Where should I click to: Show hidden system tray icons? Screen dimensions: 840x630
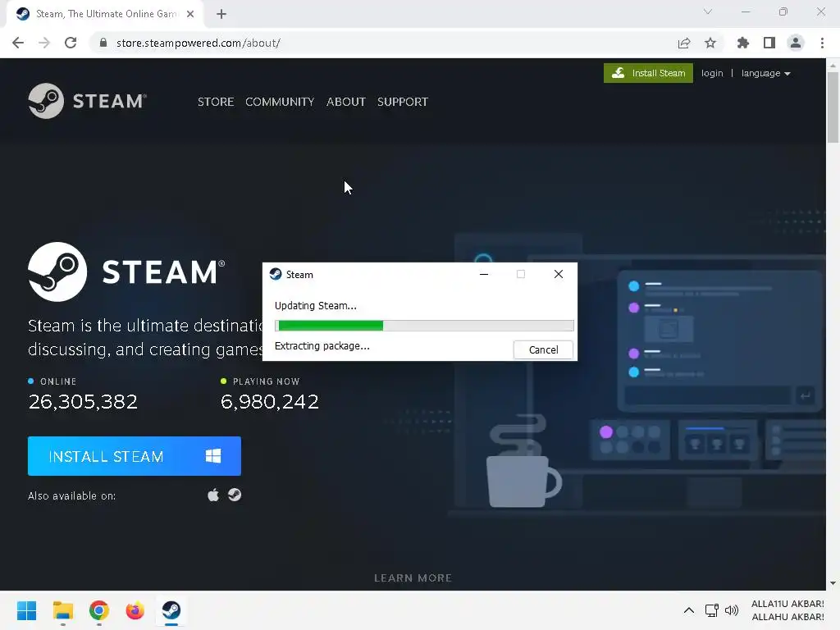pos(689,610)
